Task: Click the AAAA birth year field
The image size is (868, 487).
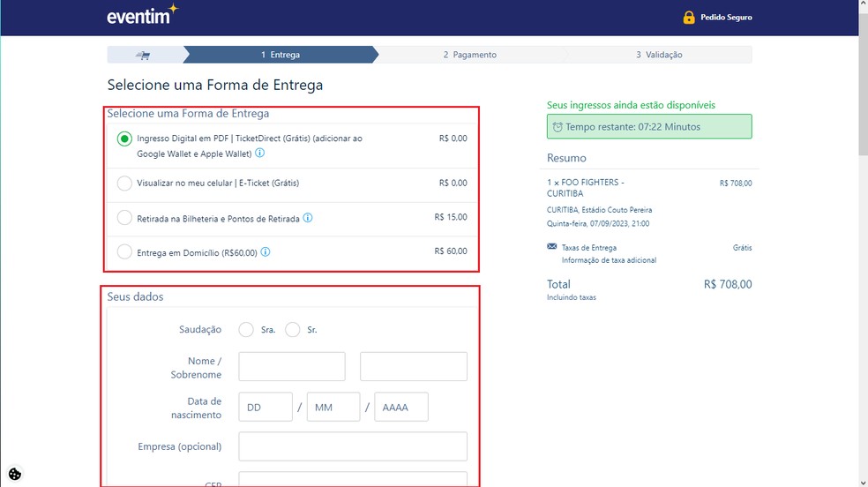Action: (401, 407)
